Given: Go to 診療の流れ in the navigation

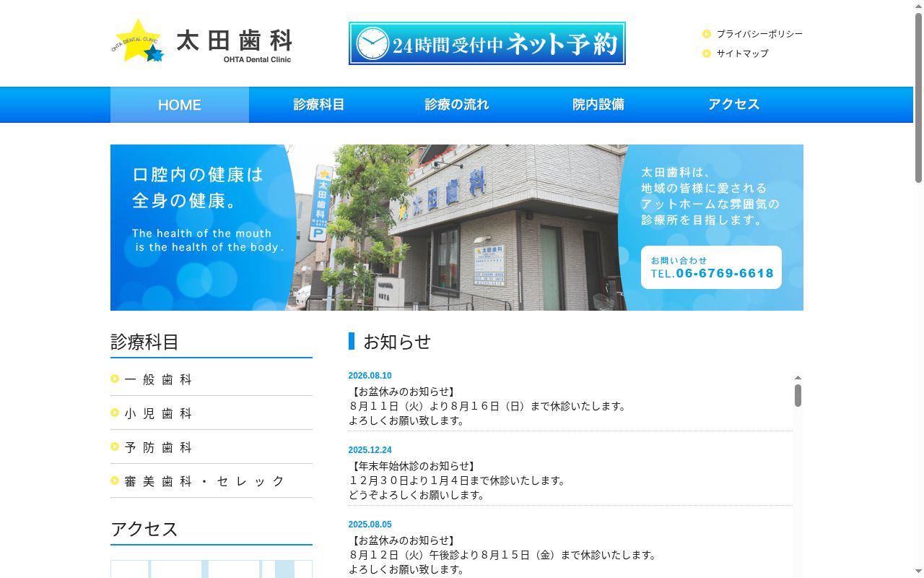Looking at the screenshot, I should click(x=457, y=105).
